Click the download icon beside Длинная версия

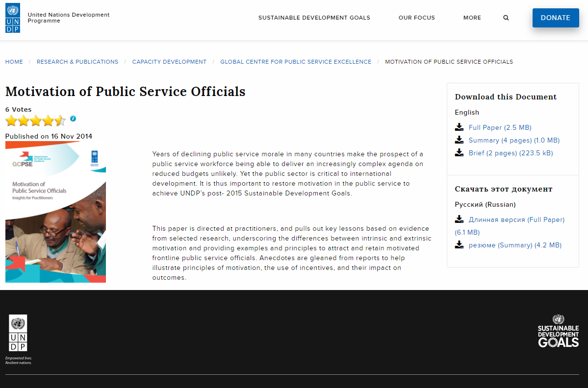pos(459,219)
